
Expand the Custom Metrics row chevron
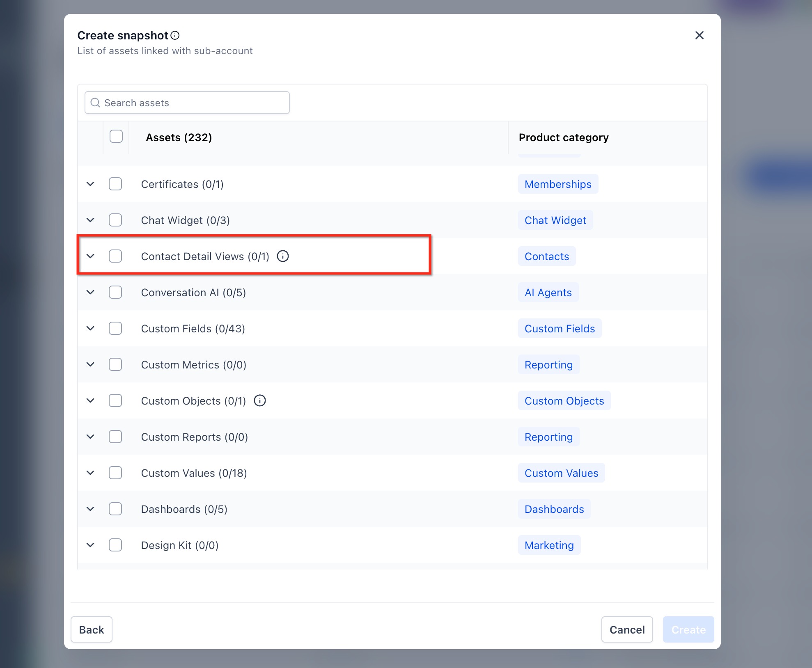click(90, 364)
